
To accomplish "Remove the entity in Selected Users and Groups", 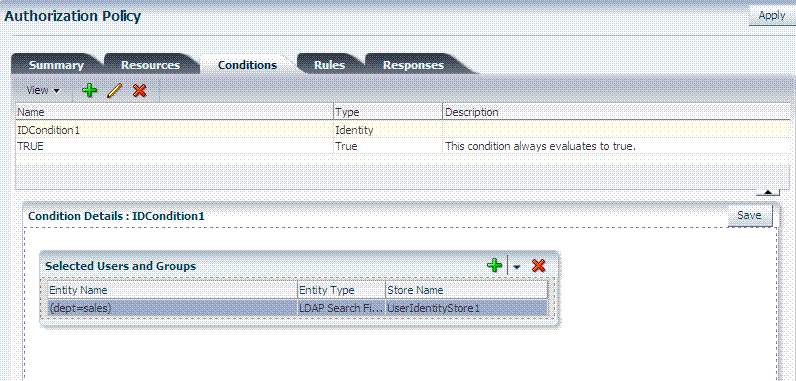I will click(x=539, y=265).
